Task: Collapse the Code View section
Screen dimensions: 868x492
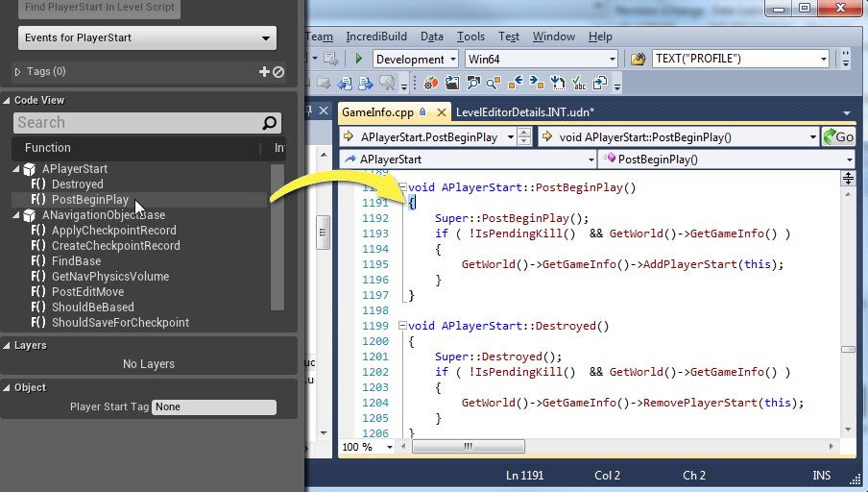Action: click(x=7, y=100)
